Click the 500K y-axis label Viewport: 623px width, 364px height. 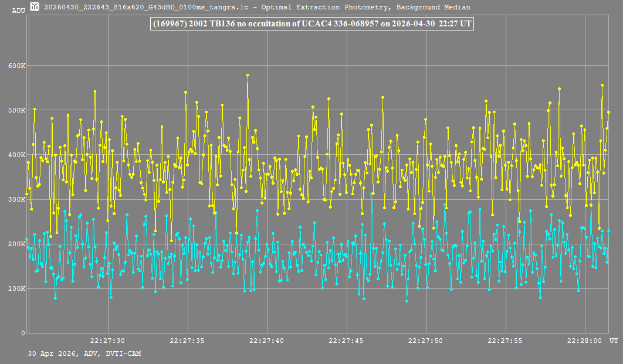coord(16,110)
